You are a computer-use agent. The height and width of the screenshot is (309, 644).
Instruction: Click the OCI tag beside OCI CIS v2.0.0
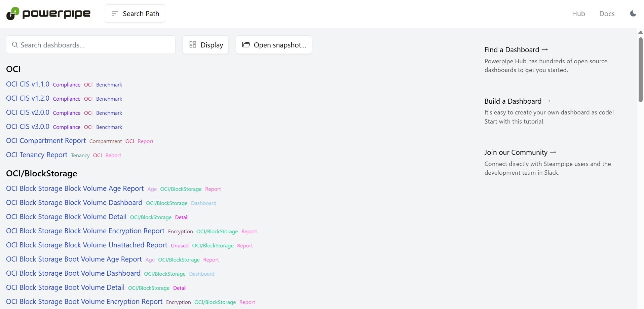pos(88,113)
